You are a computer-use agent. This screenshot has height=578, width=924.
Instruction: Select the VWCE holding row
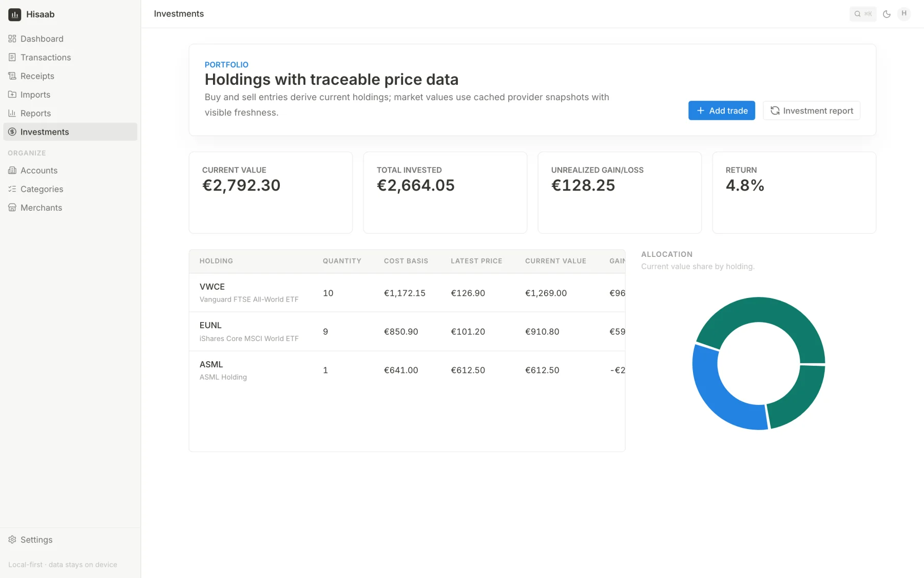tap(407, 293)
